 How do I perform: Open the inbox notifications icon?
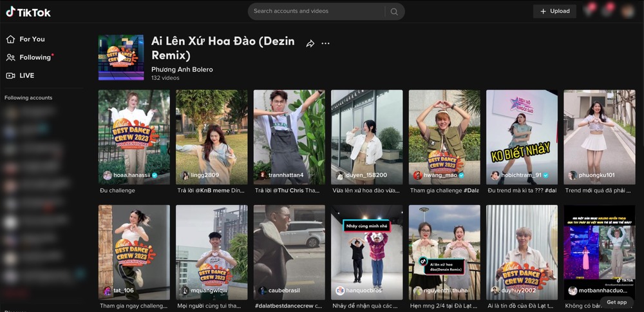[608, 11]
